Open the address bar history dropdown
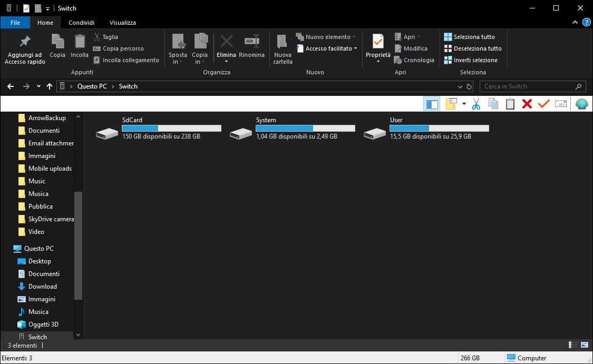Viewport: 593px width, 364px height. pyautogui.click(x=460, y=86)
